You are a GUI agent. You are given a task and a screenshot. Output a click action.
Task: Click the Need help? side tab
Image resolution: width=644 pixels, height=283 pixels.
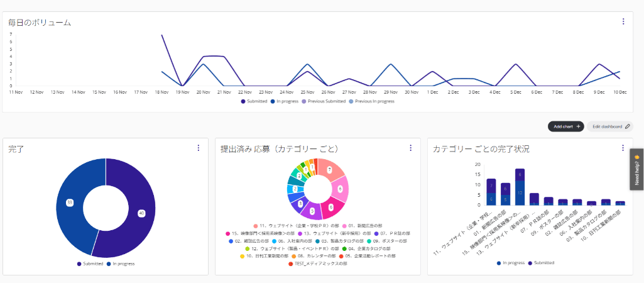click(636, 170)
